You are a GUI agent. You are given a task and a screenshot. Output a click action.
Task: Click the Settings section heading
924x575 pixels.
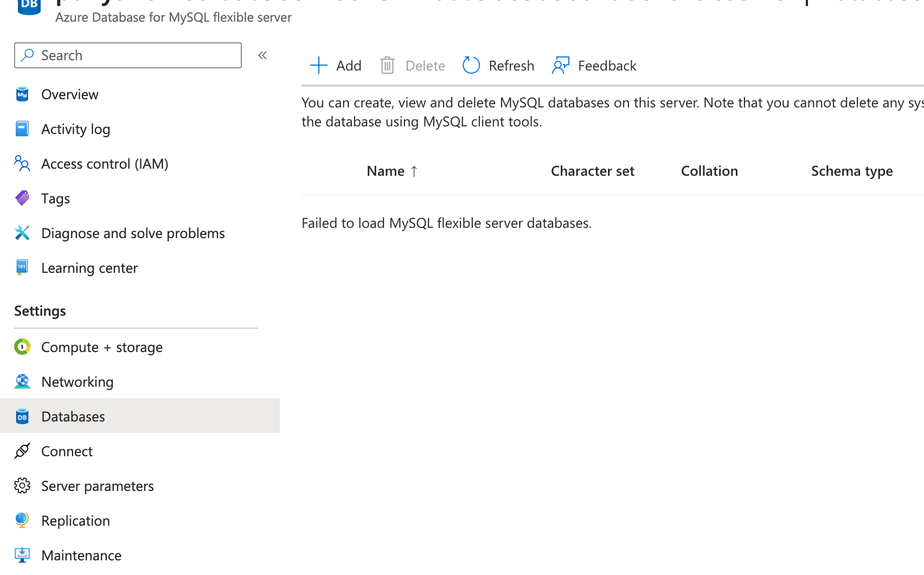pos(40,311)
